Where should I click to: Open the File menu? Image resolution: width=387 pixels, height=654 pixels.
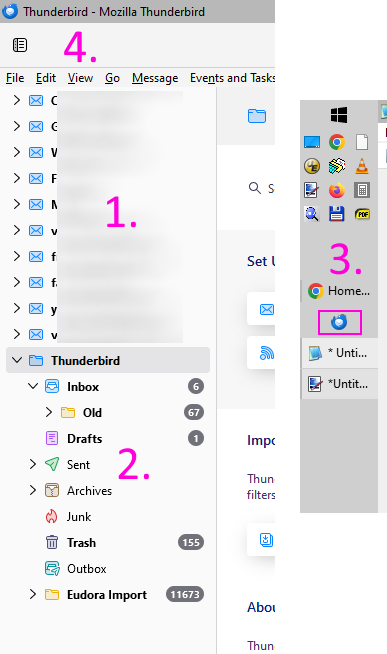pyautogui.click(x=15, y=78)
